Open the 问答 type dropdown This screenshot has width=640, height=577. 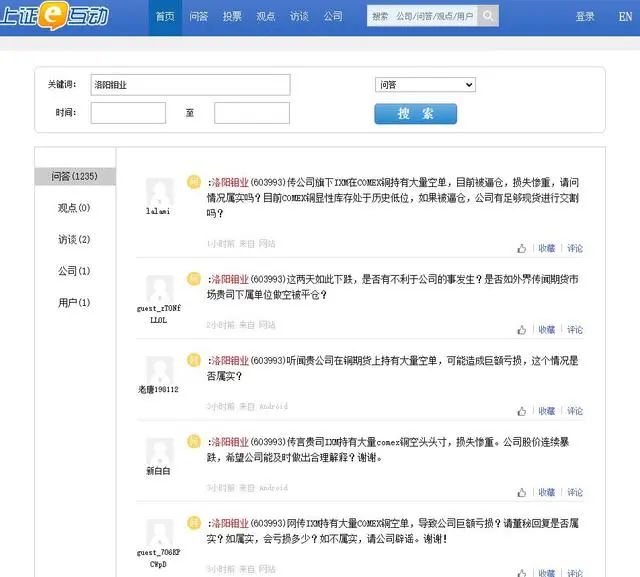[425, 85]
